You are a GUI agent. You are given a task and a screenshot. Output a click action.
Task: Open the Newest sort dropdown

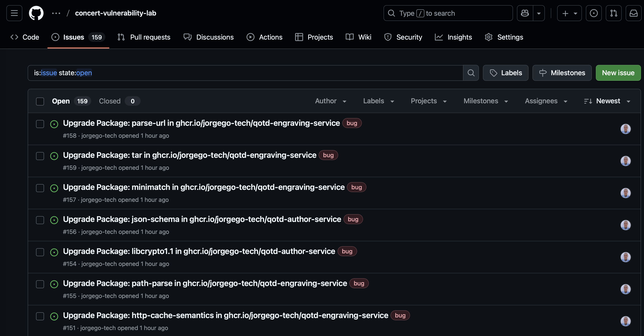[607, 101]
